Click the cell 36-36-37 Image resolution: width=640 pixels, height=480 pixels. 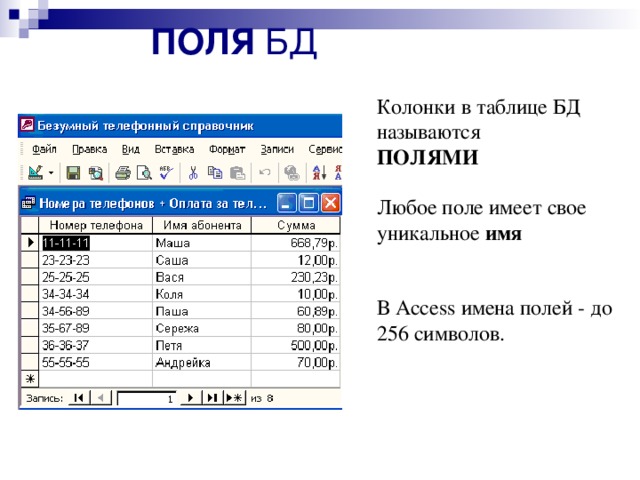pyautogui.click(x=96, y=345)
